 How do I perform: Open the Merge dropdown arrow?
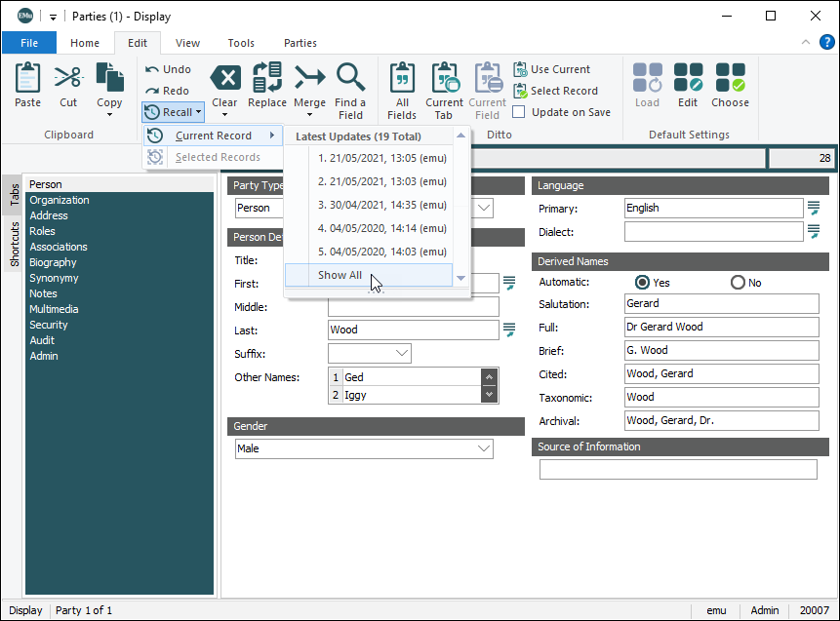coord(309,115)
